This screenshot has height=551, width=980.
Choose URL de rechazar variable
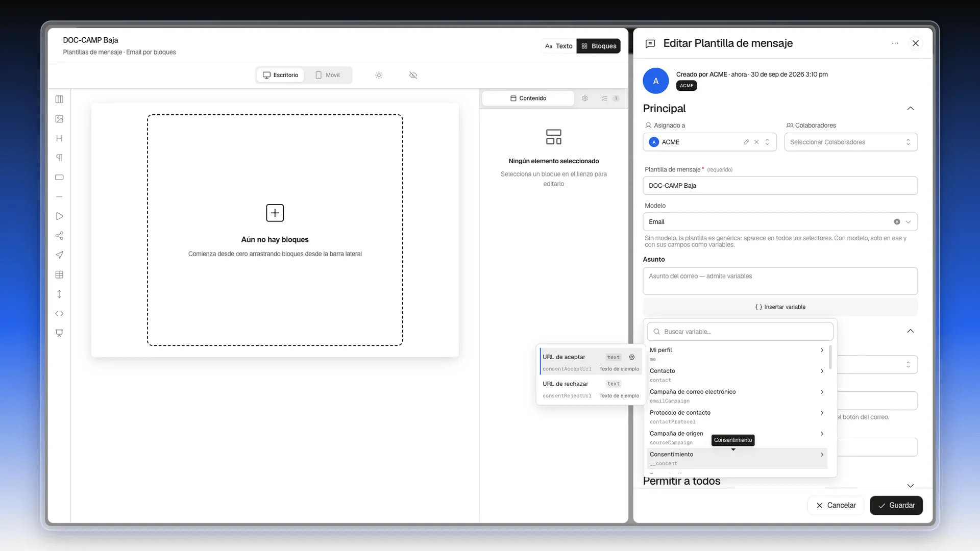click(x=591, y=389)
